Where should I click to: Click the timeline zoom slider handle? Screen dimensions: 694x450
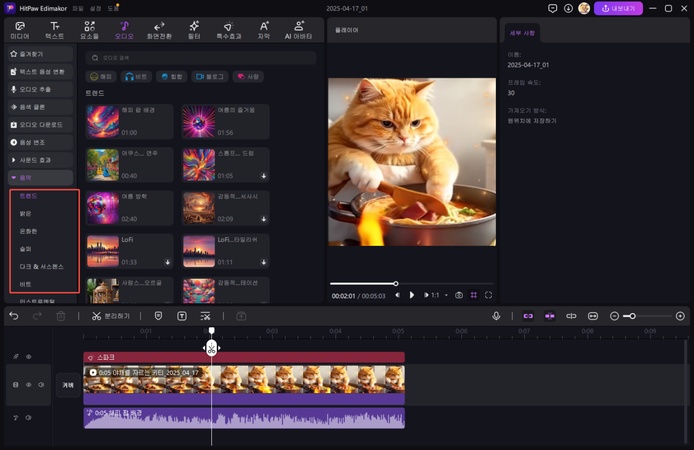pyautogui.click(x=631, y=316)
